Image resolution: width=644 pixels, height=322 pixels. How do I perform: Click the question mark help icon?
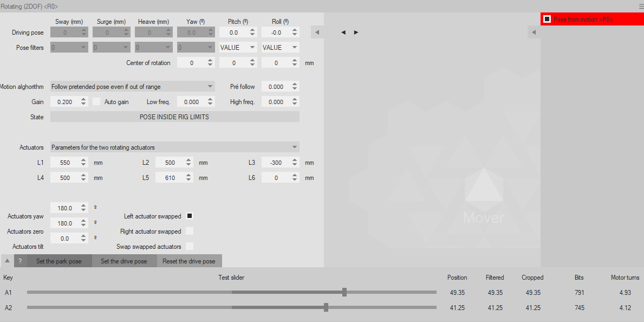(x=21, y=261)
